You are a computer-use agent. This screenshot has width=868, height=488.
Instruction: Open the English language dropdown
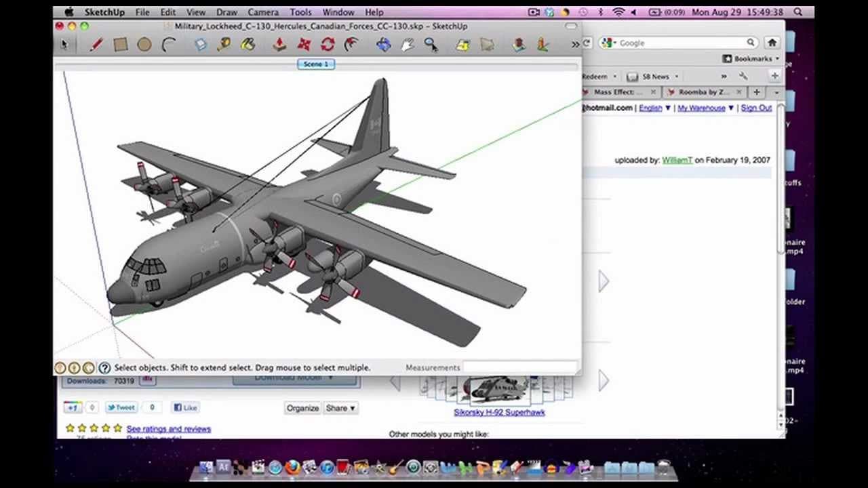(x=652, y=108)
